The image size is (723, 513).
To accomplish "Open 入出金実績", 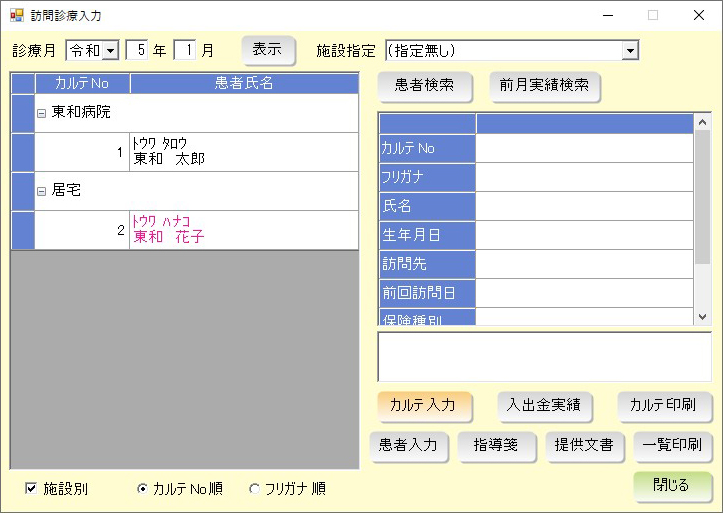I will tap(544, 405).
